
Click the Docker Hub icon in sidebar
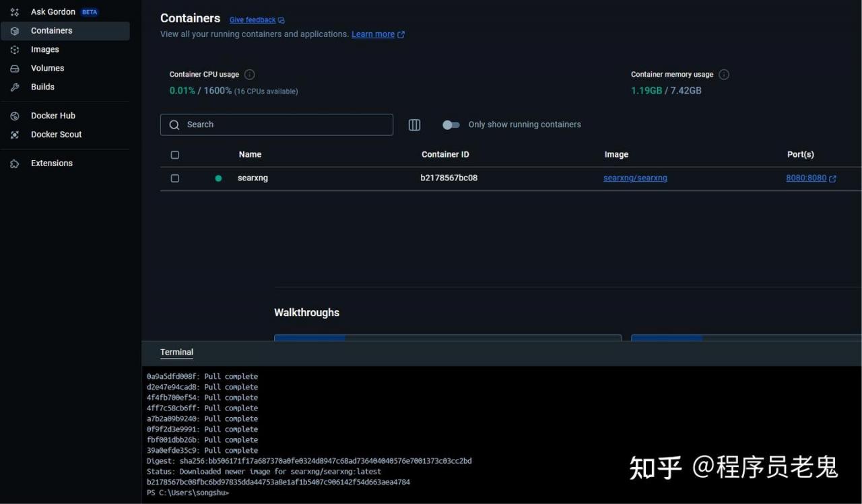pos(15,116)
